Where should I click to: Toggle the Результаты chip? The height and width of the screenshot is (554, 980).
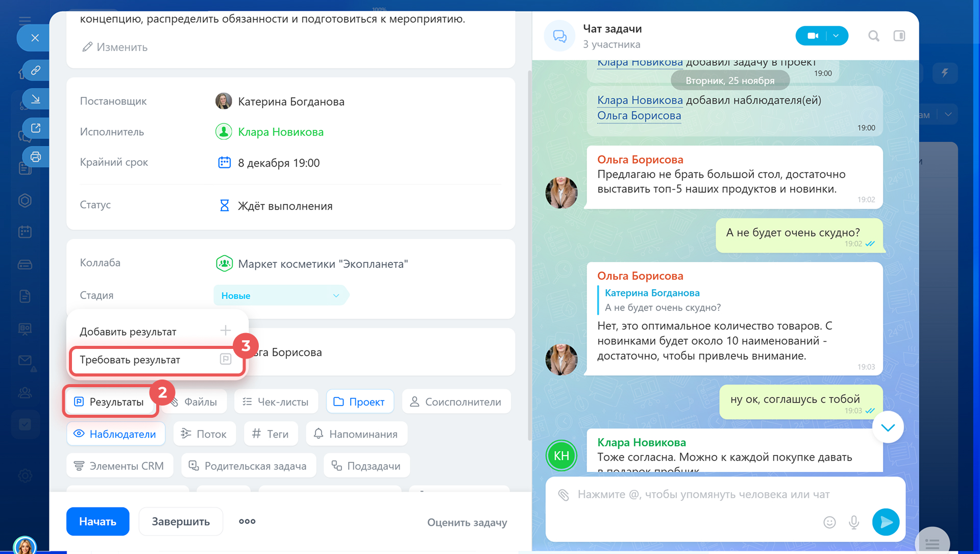tap(109, 402)
